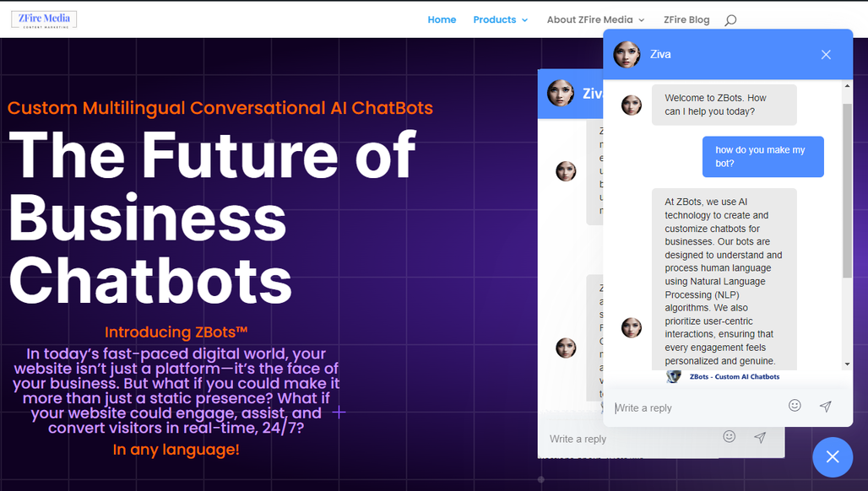Expand the Products dropdown chevron
This screenshot has height=491, width=868.
pos(525,20)
